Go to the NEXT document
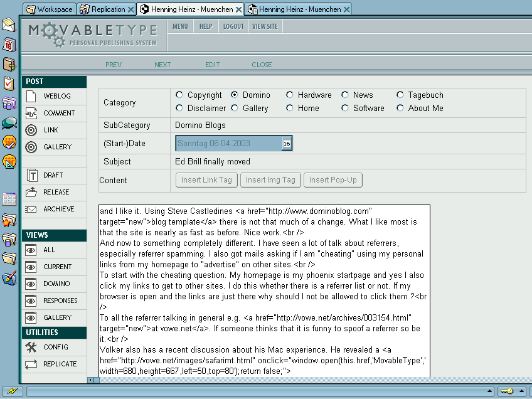This screenshot has width=532, height=399. (x=162, y=65)
